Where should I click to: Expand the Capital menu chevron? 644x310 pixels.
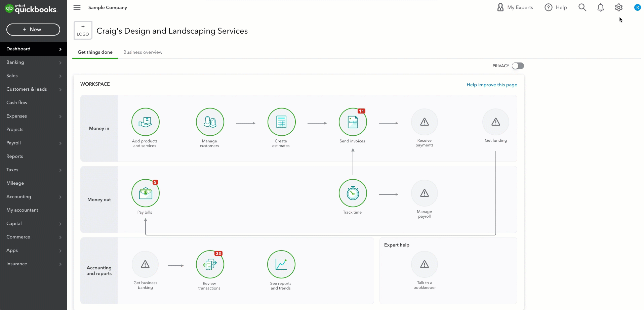61,224
